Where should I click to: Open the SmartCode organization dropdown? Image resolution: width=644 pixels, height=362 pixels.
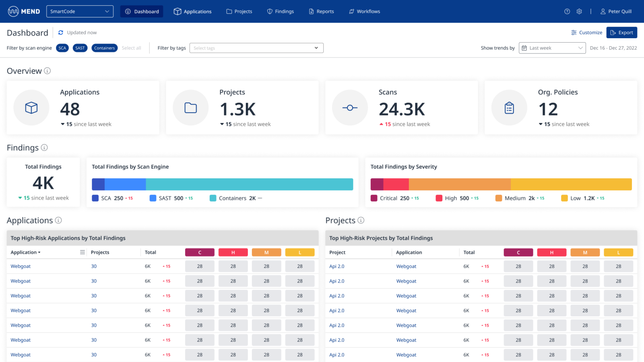[x=80, y=11]
